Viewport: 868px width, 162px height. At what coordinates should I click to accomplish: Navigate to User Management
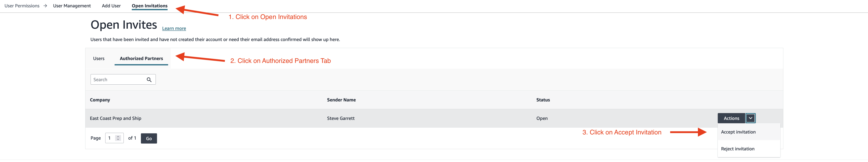point(72,6)
